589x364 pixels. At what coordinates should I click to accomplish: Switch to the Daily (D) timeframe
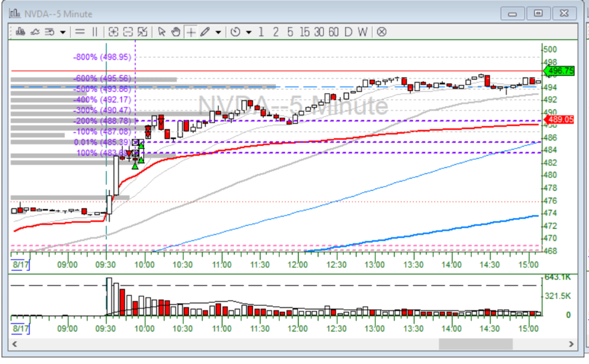pyautogui.click(x=348, y=32)
